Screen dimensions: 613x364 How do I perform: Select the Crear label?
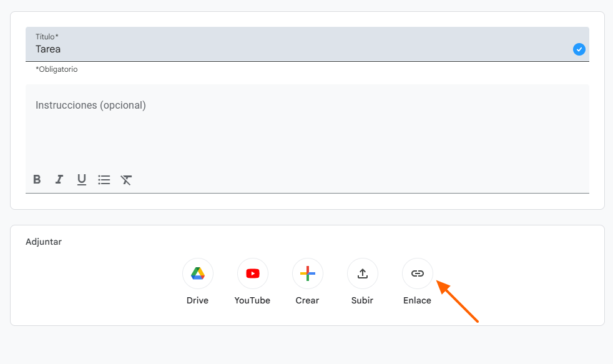click(307, 300)
